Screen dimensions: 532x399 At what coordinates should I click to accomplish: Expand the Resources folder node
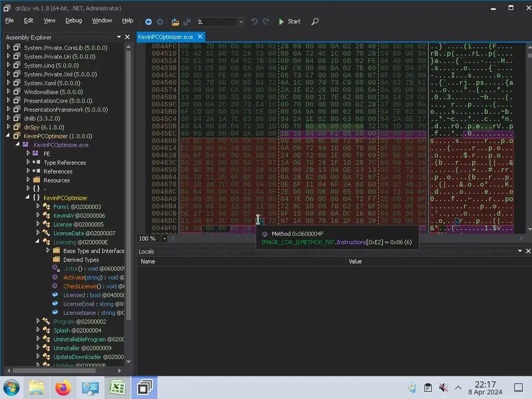coord(28,180)
